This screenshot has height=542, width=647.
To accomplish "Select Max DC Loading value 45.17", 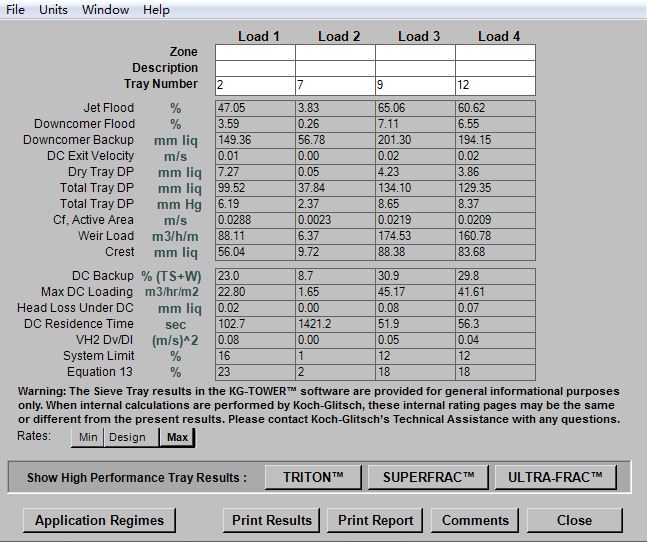I will tap(416, 292).
